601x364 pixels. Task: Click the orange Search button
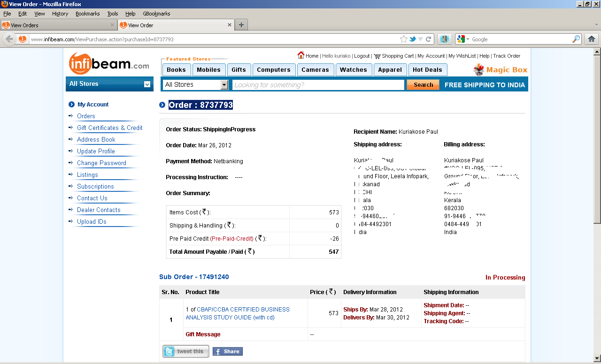[x=423, y=84]
